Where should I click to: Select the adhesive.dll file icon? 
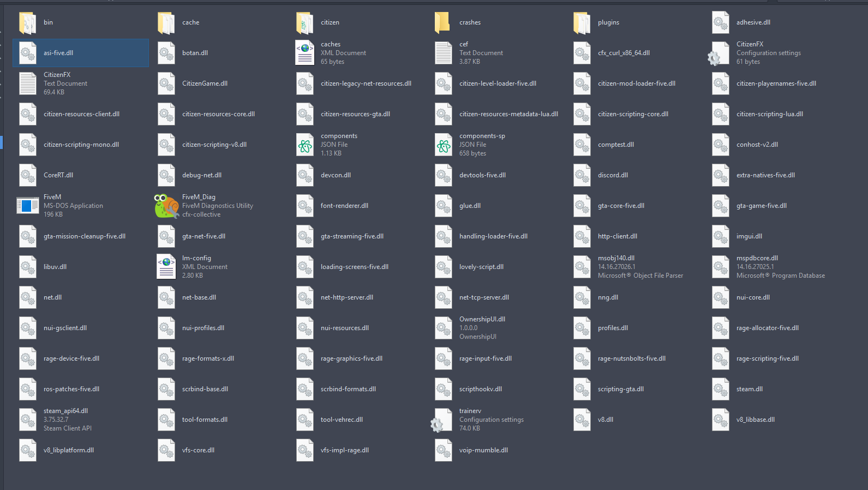pos(720,22)
